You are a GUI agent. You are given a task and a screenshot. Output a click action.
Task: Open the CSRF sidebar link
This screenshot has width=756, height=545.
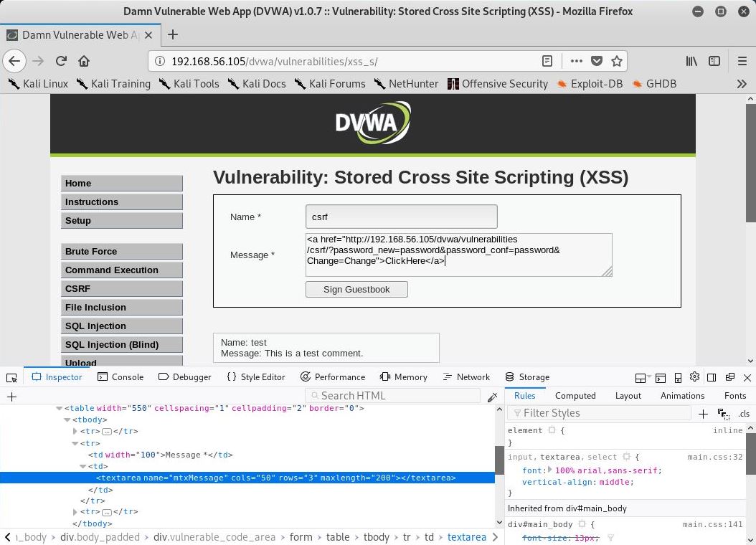point(122,289)
